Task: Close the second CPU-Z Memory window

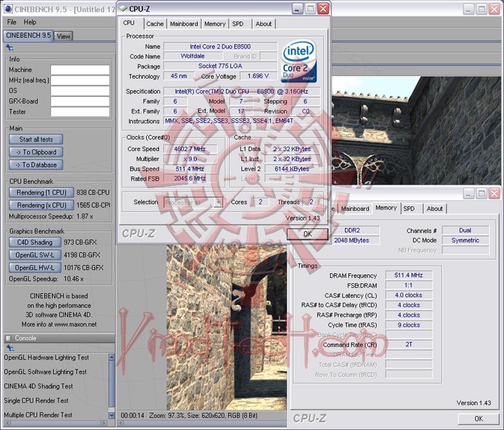Action: 494,193
